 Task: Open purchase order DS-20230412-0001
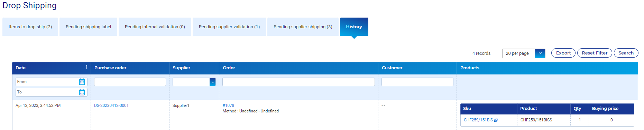(x=111, y=106)
